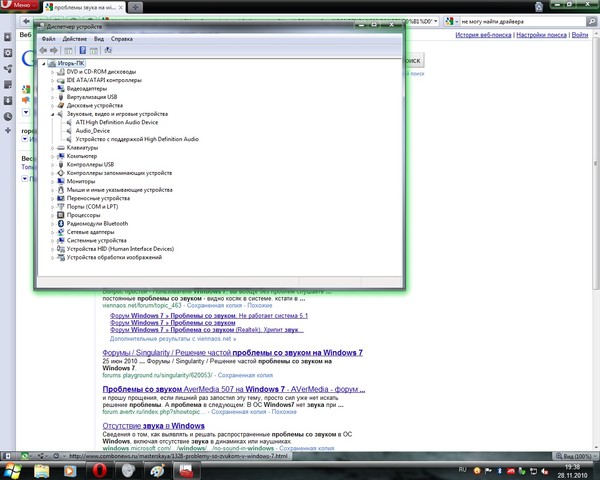Screen dimensions: 600x480
Task: Expand the Радиомодули Bluetooth node
Action: tap(52, 224)
